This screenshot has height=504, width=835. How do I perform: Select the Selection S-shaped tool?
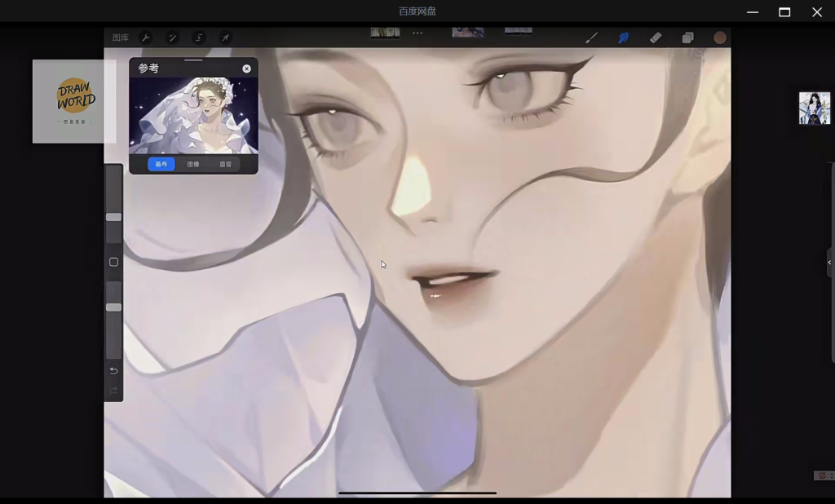click(x=199, y=38)
